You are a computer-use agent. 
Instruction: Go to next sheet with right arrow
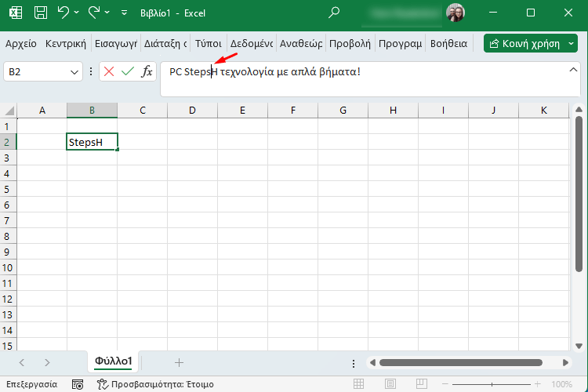click(47, 362)
